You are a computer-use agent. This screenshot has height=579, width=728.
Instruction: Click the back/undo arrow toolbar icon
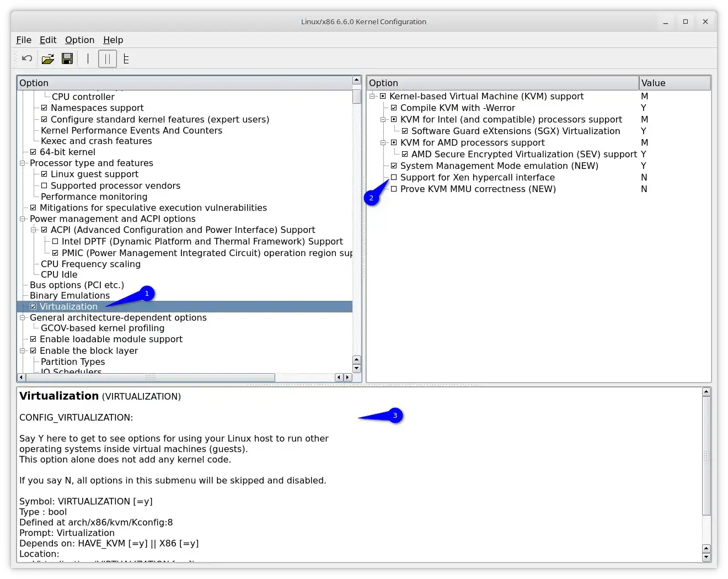pyautogui.click(x=27, y=59)
